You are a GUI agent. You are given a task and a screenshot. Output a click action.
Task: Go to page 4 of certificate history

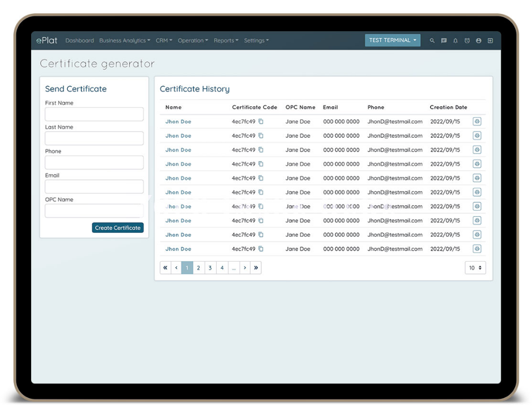coord(222,268)
